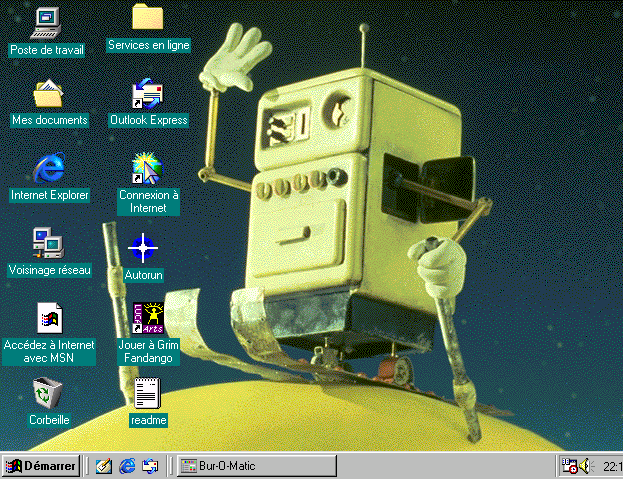Click the Démarrer start button
Image resolution: width=623 pixels, height=479 pixels.
[x=41, y=466]
